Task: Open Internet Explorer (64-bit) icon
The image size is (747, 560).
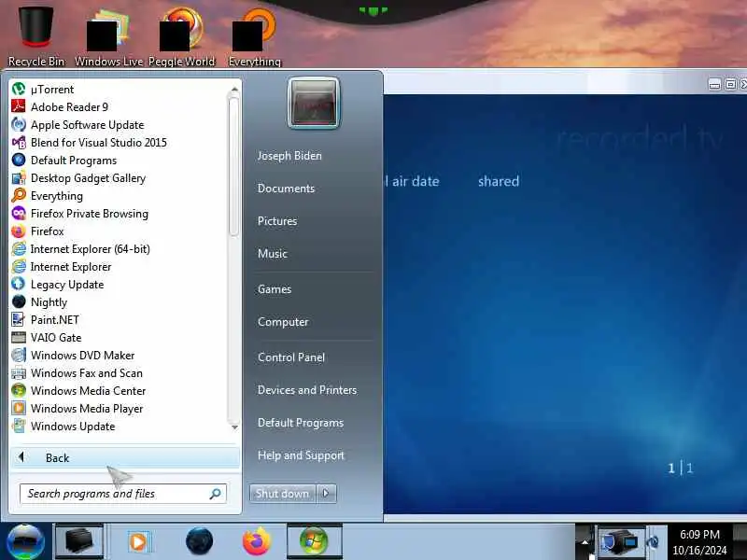Action: (19, 249)
